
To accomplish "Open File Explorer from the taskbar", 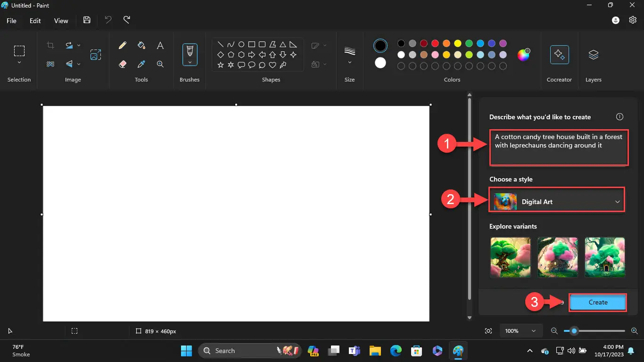I will [375, 351].
